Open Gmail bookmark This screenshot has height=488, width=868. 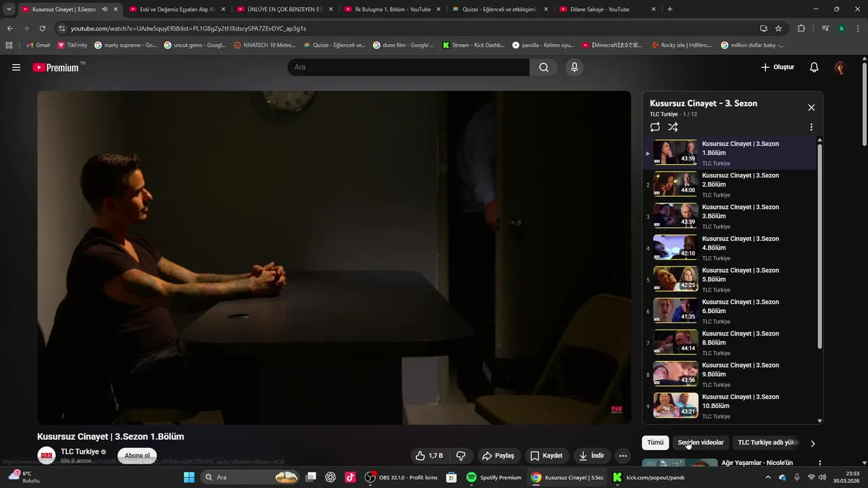[x=37, y=45]
